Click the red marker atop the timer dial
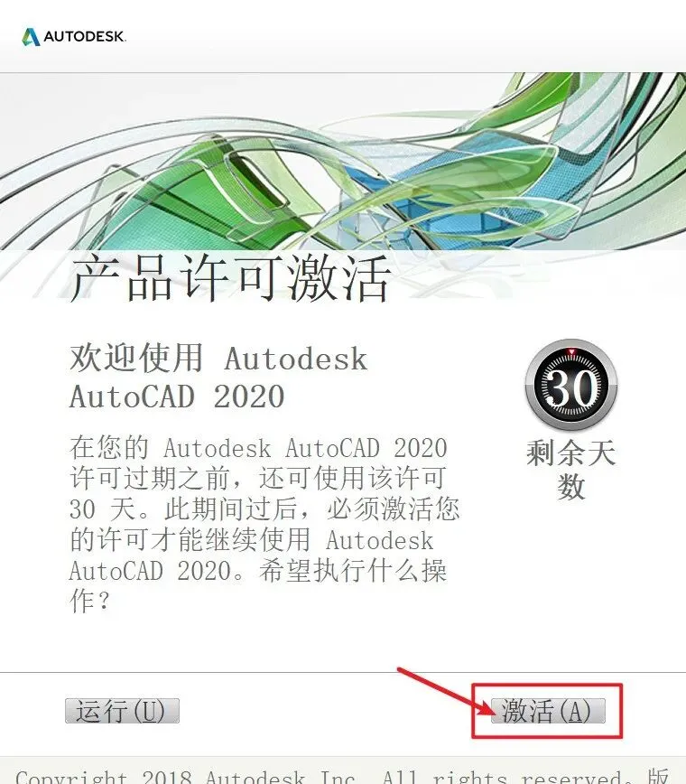 (571, 352)
